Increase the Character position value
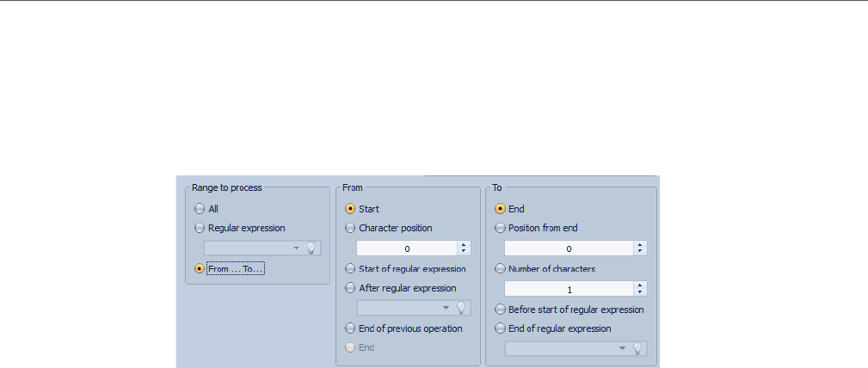This screenshot has width=868, height=368. tap(465, 244)
